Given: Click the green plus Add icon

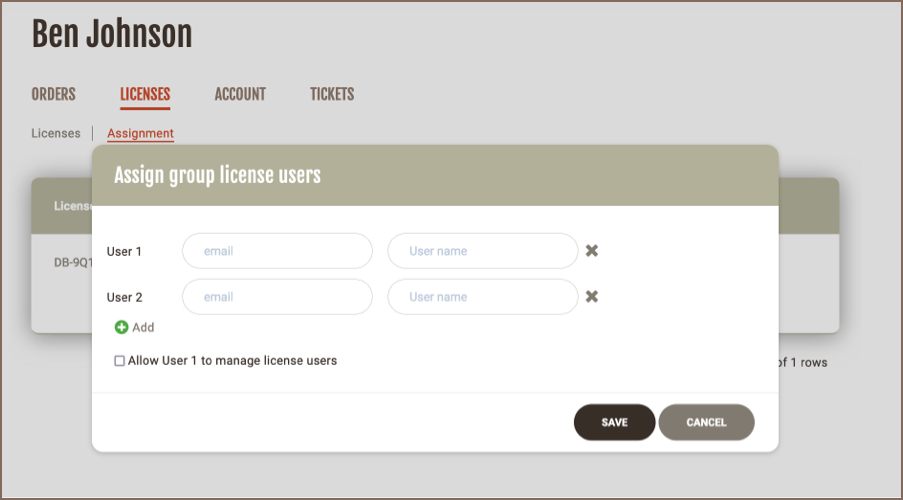Looking at the screenshot, I should pyautogui.click(x=122, y=327).
